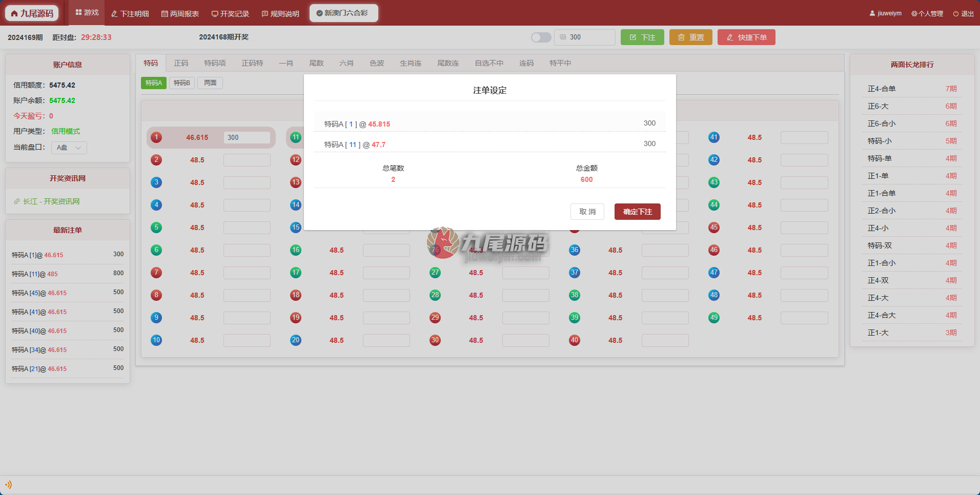The height and width of the screenshot is (495, 980).
Task: Open the 下注明细 menu item
Action: click(x=130, y=14)
